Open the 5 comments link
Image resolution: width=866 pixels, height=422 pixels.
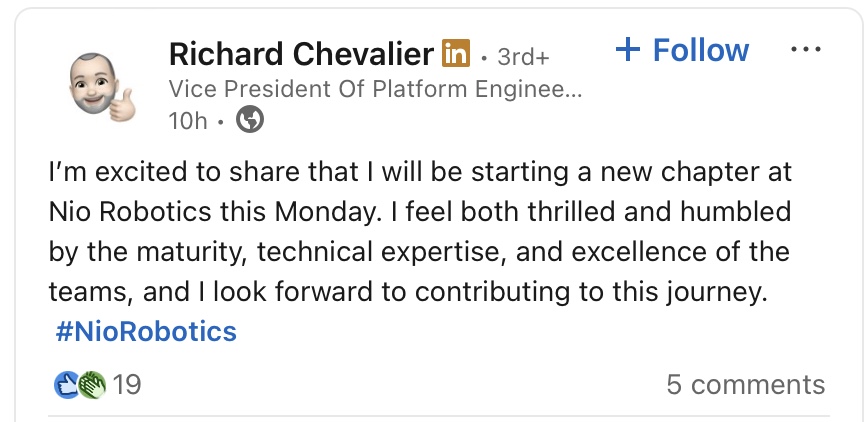pos(745,384)
